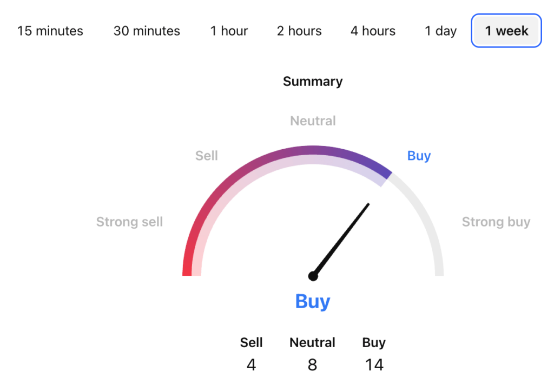
Task: Click the Strong buy gauge label
Action: (x=496, y=222)
